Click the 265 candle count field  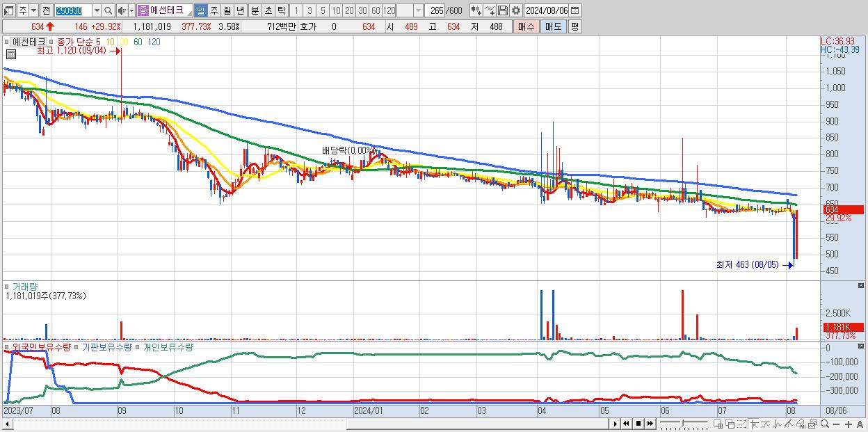click(x=435, y=10)
